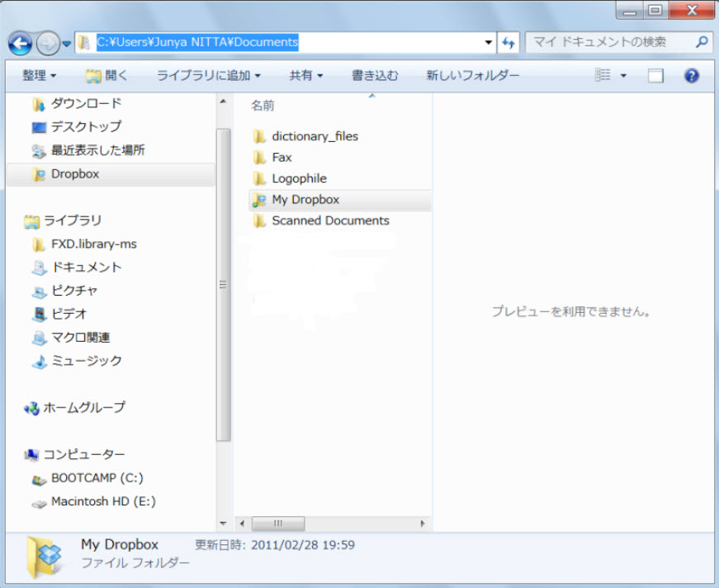Click the search box field
719x588 pixels.
(609, 41)
